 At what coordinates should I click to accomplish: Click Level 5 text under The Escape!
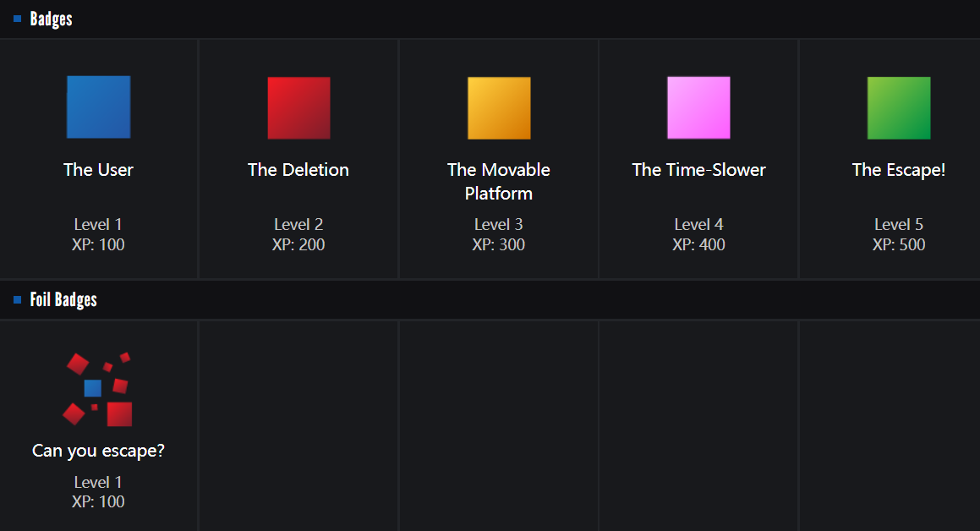(x=899, y=224)
